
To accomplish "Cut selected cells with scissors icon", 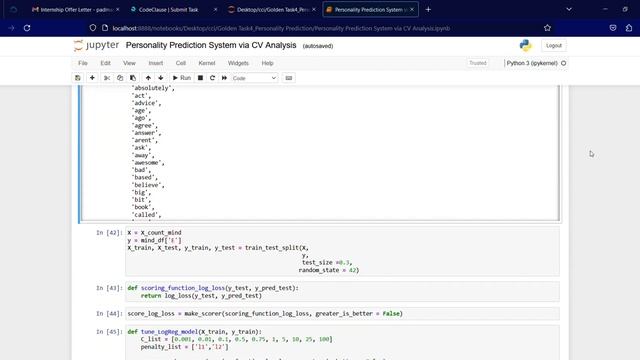I will [x=107, y=78].
